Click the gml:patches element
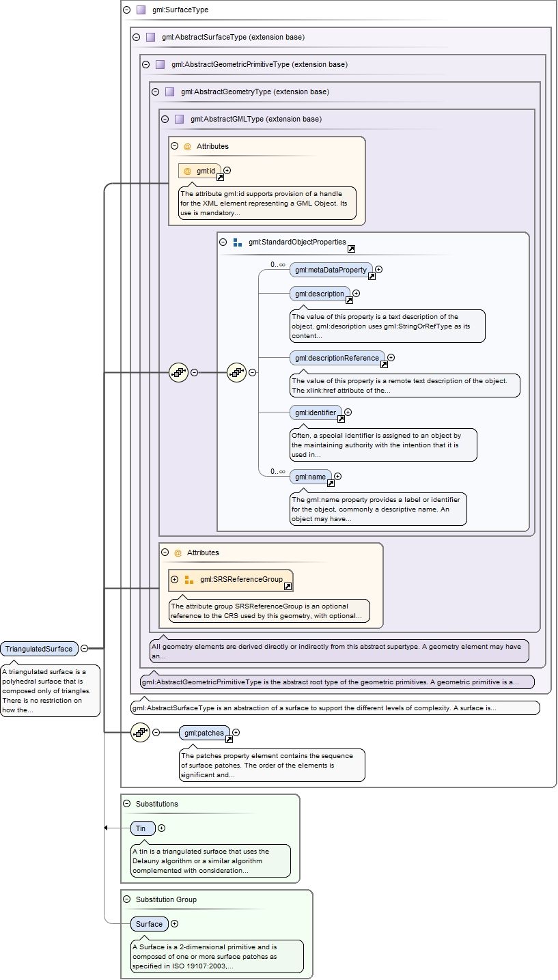The width and height of the screenshot is (558, 980). tap(205, 733)
